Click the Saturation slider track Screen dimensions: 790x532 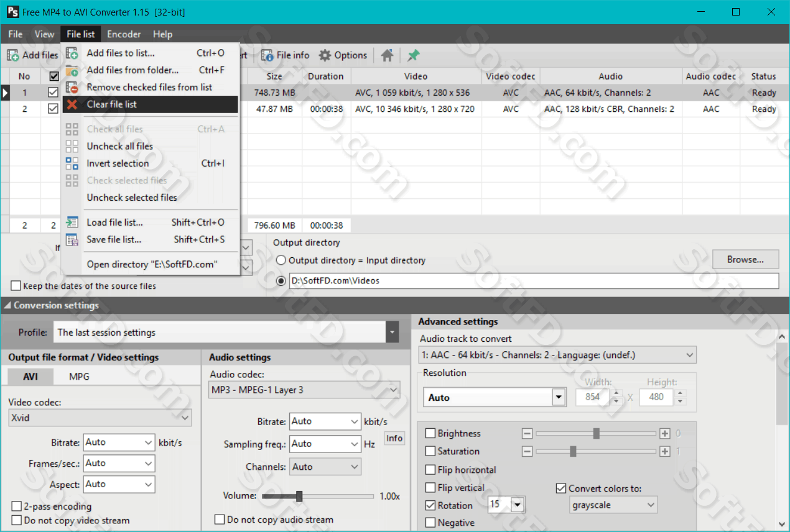coord(596,451)
